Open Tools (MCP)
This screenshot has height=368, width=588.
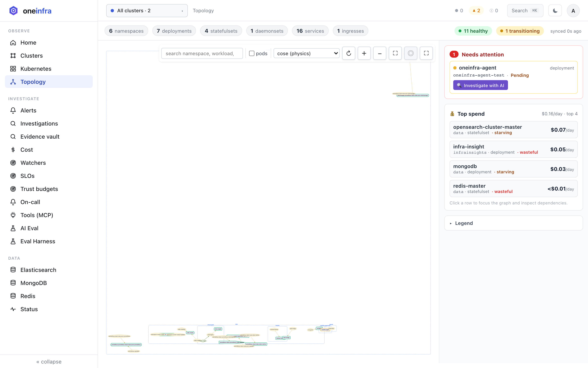click(x=49, y=215)
